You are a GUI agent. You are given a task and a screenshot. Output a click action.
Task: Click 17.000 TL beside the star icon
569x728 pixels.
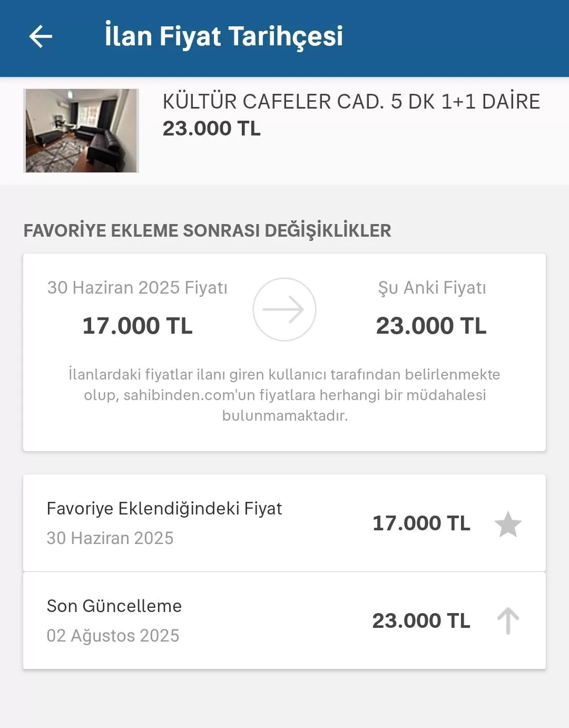point(421,523)
